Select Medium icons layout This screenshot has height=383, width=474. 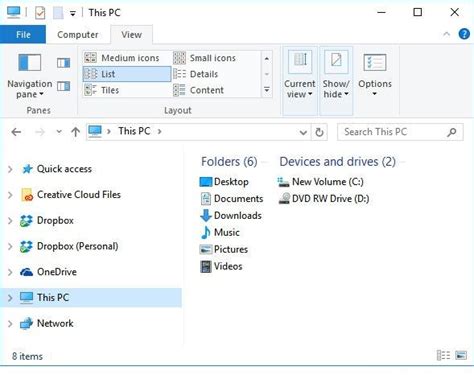[x=126, y=58]
